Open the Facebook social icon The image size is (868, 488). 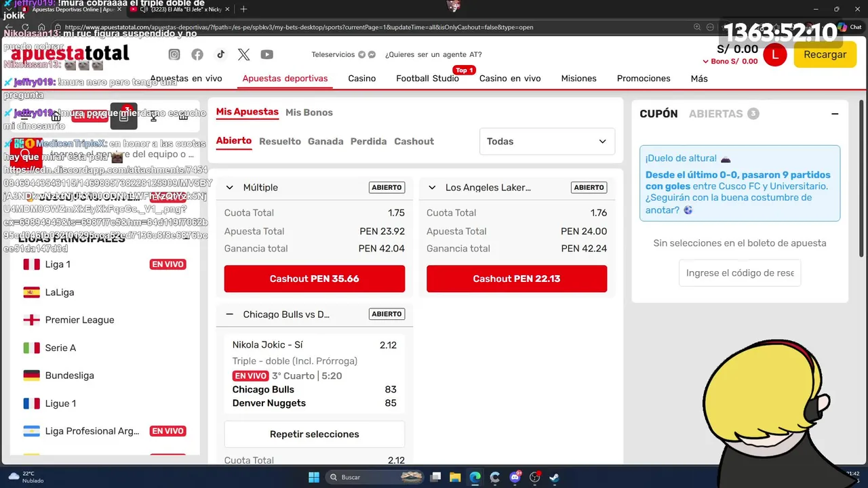[197, 55]
